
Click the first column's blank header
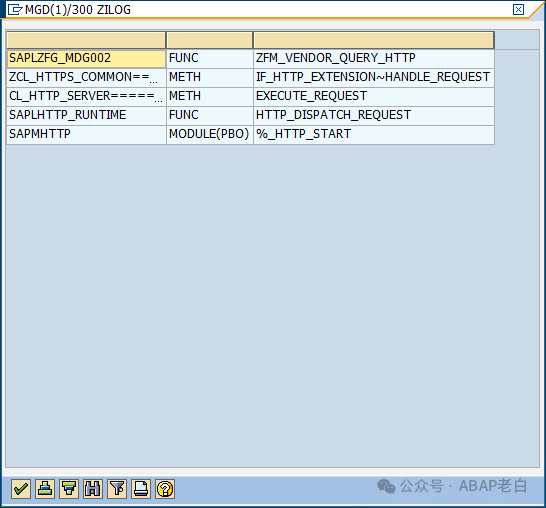point(86,40)
